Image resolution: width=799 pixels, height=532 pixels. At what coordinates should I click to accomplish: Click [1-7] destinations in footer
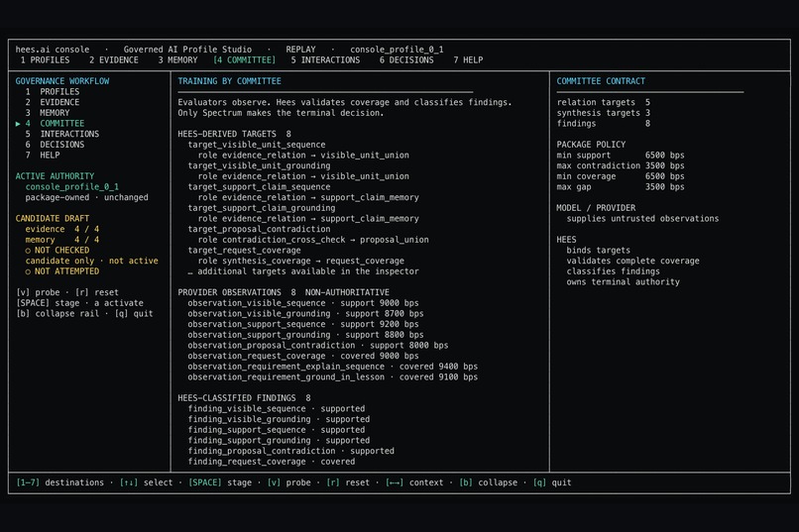[x=59, y=482]
